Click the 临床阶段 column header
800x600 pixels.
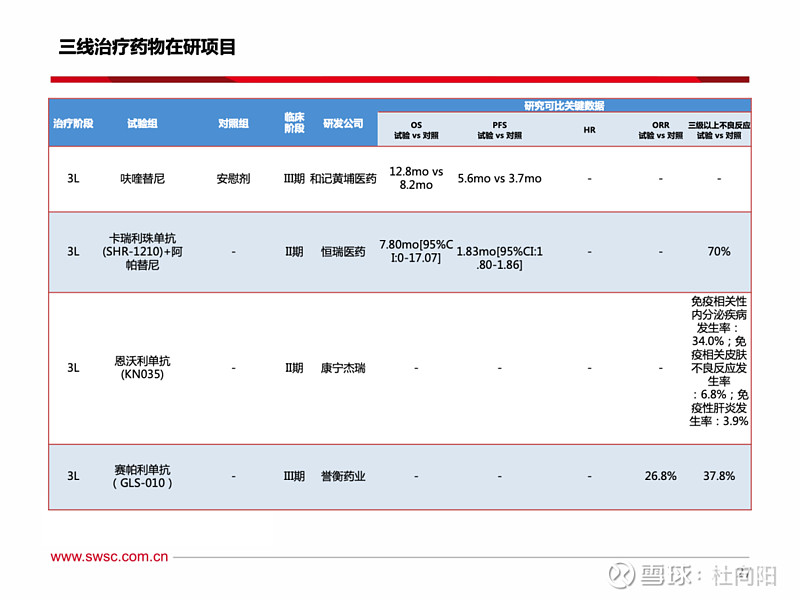pos(294,123)
